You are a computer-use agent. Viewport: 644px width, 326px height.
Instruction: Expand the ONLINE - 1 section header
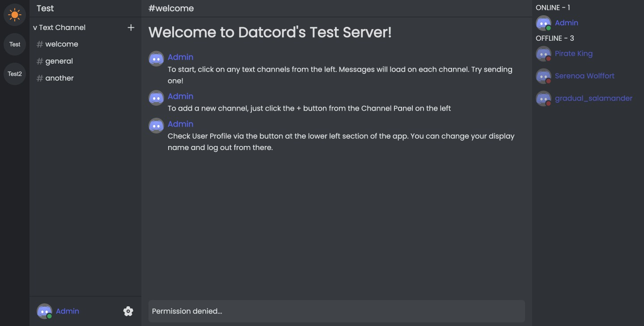(552, 8)
